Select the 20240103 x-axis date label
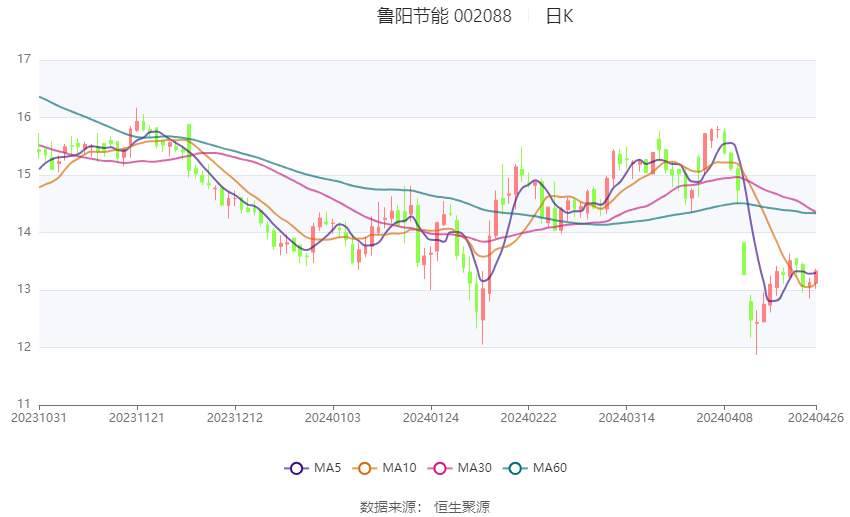This screenshot has height=517, width=850. tap(333, 418)
